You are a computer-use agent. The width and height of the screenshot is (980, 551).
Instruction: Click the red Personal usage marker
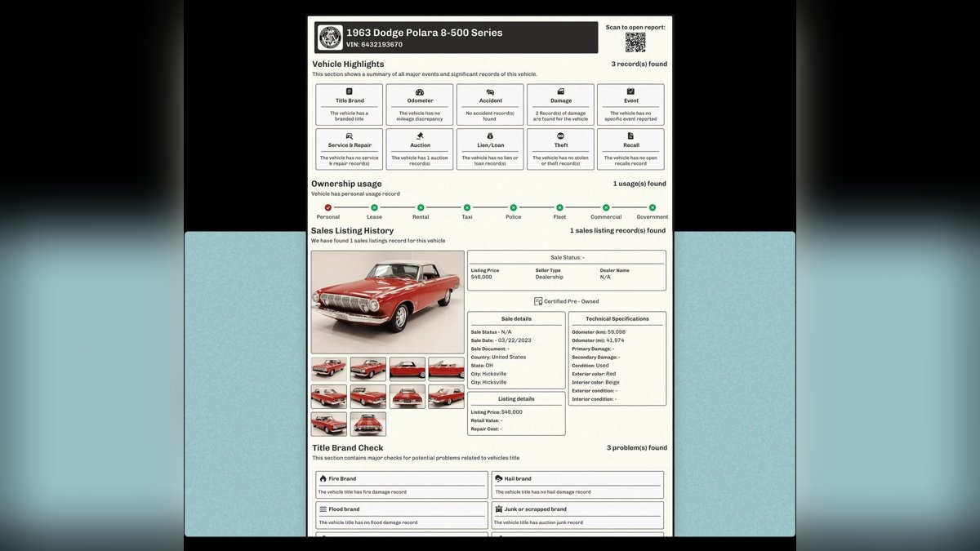[x=328, y=207]
